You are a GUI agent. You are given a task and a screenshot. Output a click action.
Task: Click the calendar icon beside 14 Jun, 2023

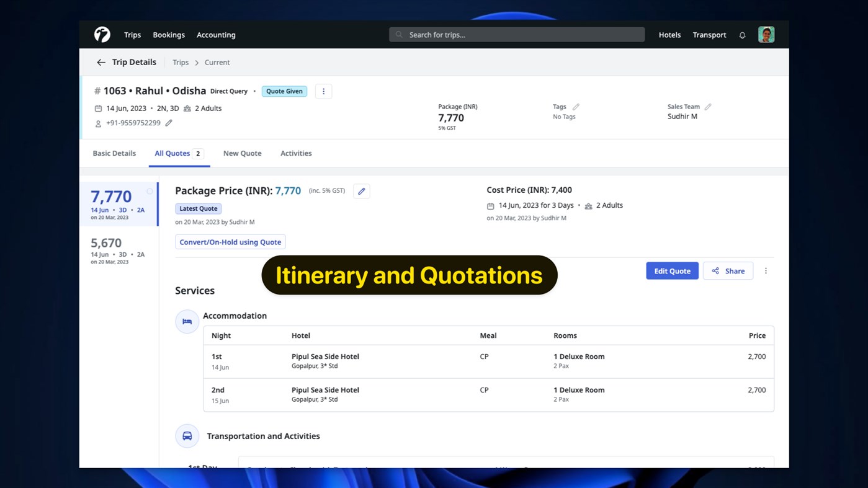click(98, 109)
